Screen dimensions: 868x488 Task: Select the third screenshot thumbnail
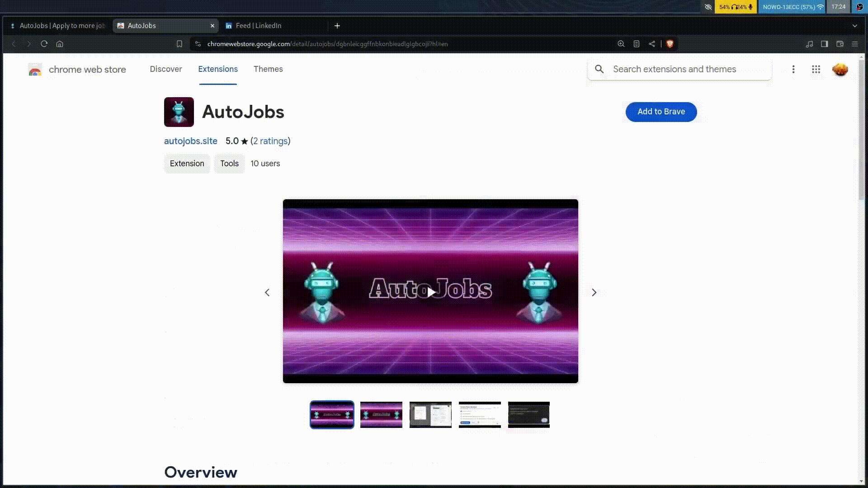coord(430,414)
